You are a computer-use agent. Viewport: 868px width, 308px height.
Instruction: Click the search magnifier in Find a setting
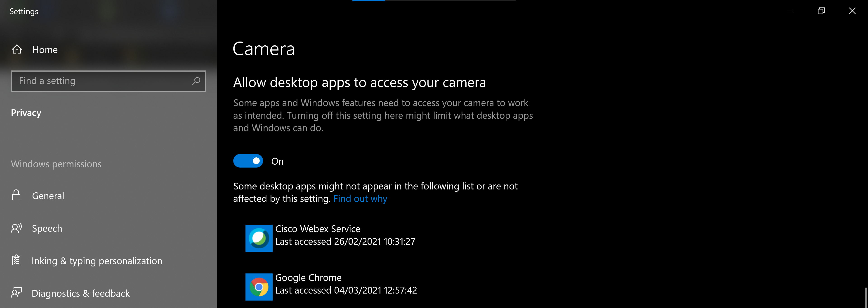click(196, 81)
